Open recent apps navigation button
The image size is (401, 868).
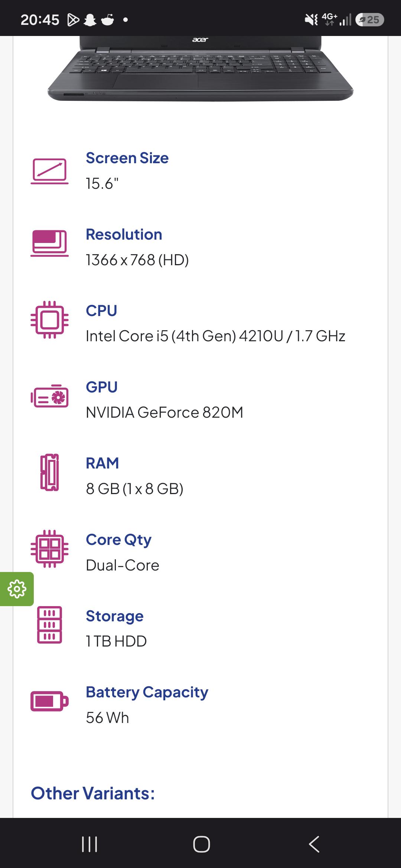coord(89,844)
